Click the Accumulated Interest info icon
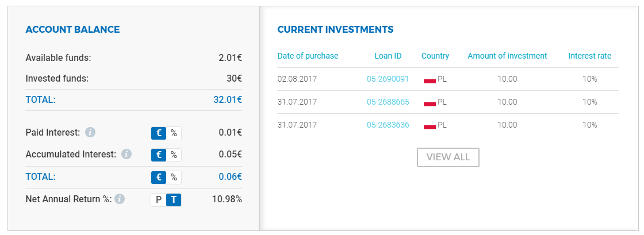Image resolution: width=644 pixels, height=235 pixels. tap(126, 154)
